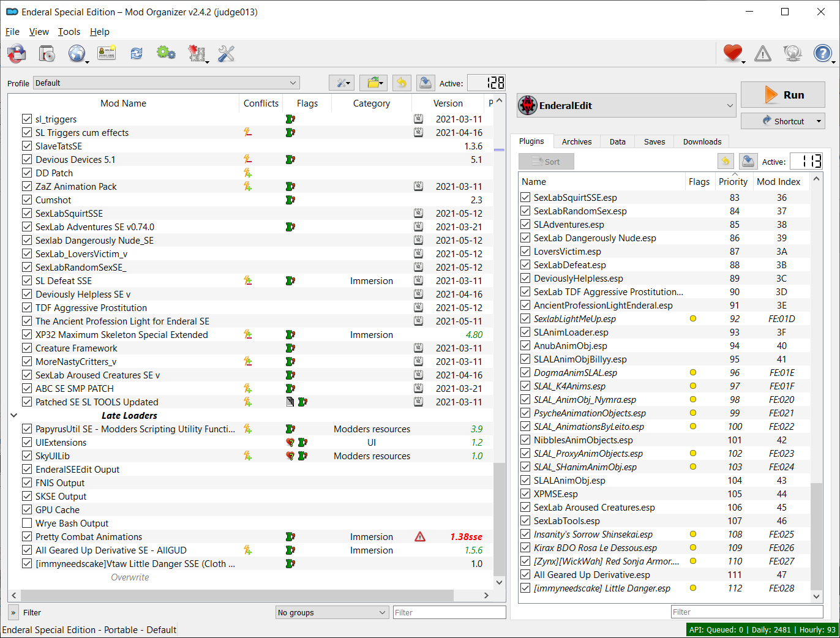840x638 pixels.
Task: Click the conflict lightning icon on DD Patch row
Action: click(x=247, y=173)
